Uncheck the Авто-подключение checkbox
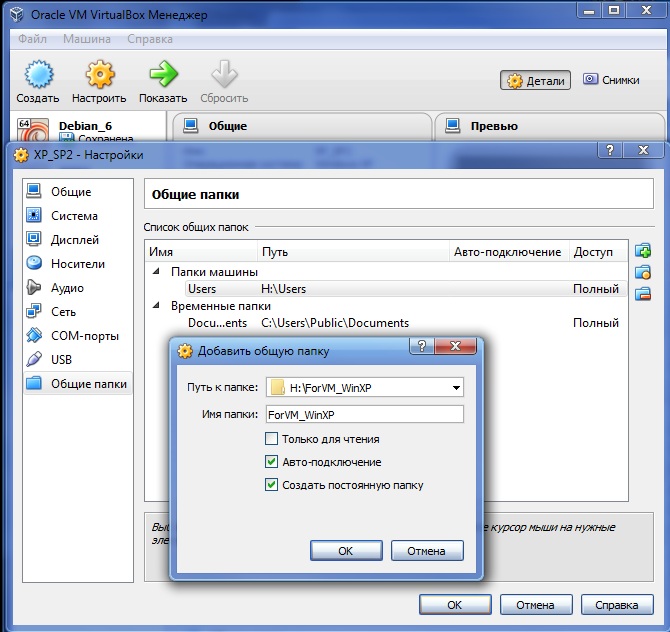The width and height of the screenshot is (670, 632). (271, 462)
